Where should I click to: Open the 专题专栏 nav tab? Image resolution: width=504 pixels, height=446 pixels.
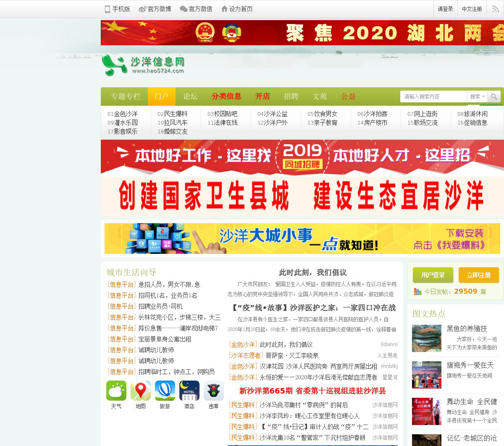click(x=126, y=97)
